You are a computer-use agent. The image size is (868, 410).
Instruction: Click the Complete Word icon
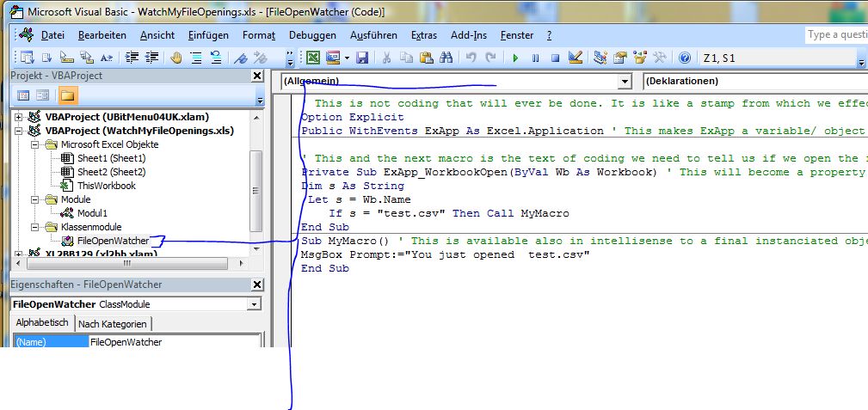tap(107, 58)
